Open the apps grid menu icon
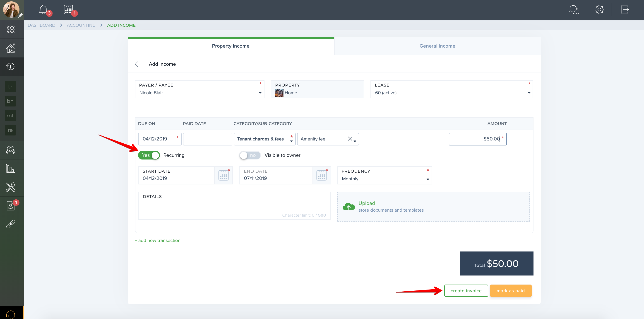The width and height of the screenshot is (644, 319). point(10,29)
